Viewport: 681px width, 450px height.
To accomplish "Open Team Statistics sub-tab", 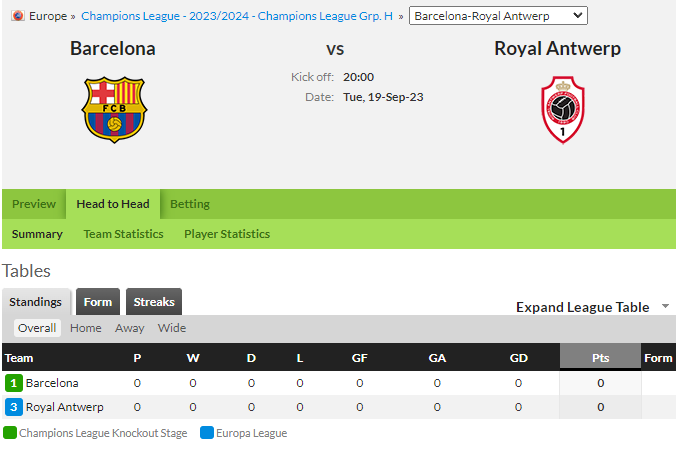I will click(123, 234).
